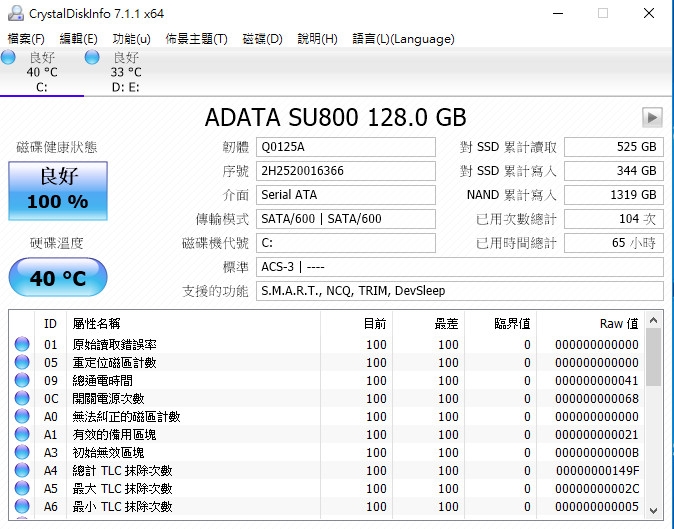Select the 重定位磁區計數 attribute row
Screen dimensions: 674x529
point(327,362)
